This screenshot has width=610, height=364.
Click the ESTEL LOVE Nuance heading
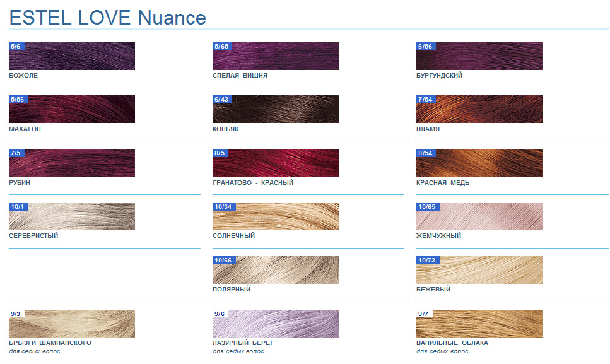[x=108, y=17]
